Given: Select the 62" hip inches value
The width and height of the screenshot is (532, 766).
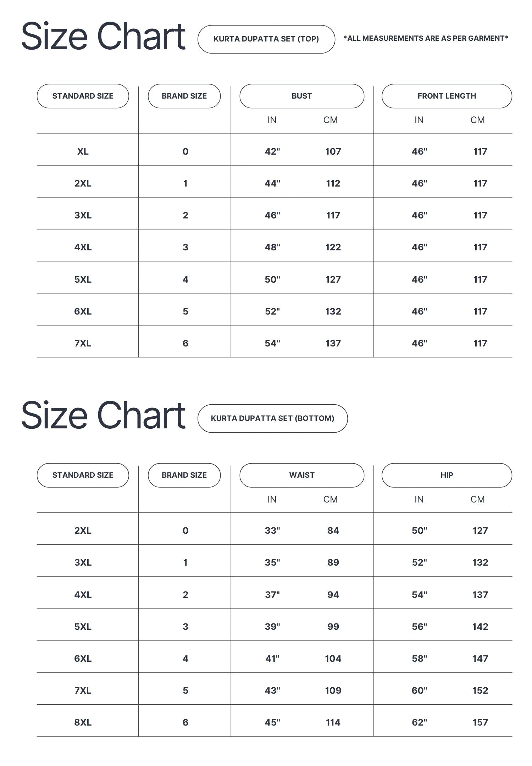Looking at the screenshot, I should pyautogui.click(x=419, y=722).
